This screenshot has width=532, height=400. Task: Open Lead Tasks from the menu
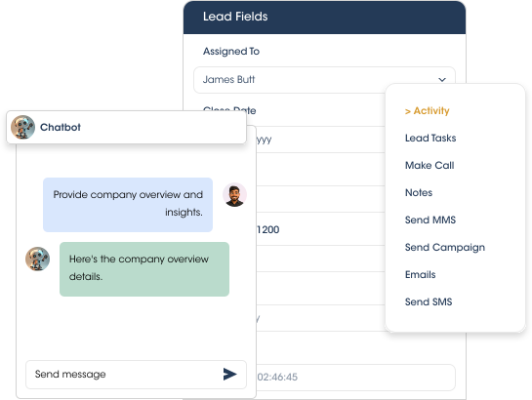coord(430,138)
